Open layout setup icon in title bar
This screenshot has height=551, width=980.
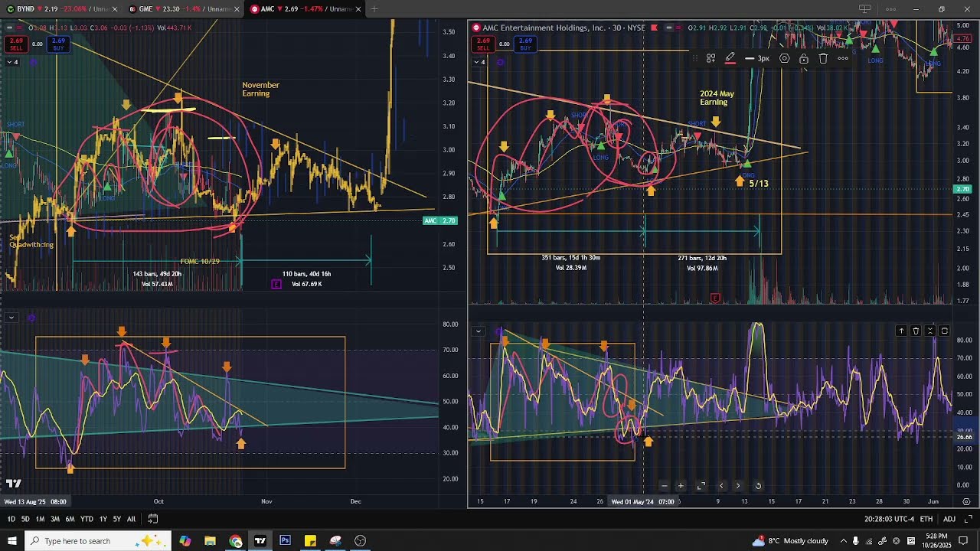(864, 9)
